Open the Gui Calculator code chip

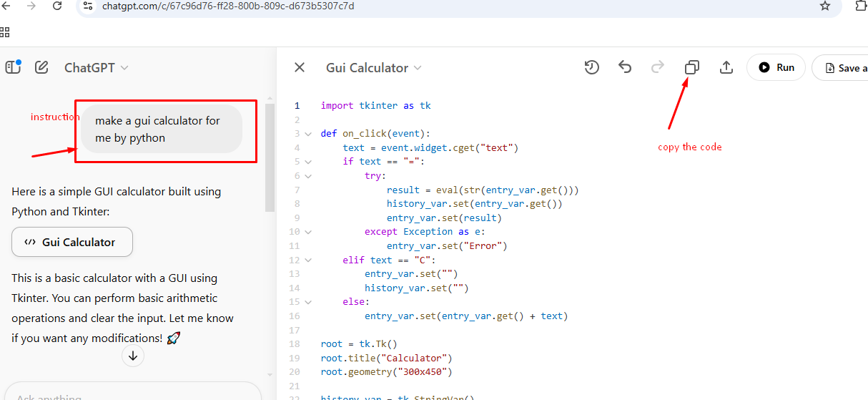pyautogui.click(x=72, y=242)
